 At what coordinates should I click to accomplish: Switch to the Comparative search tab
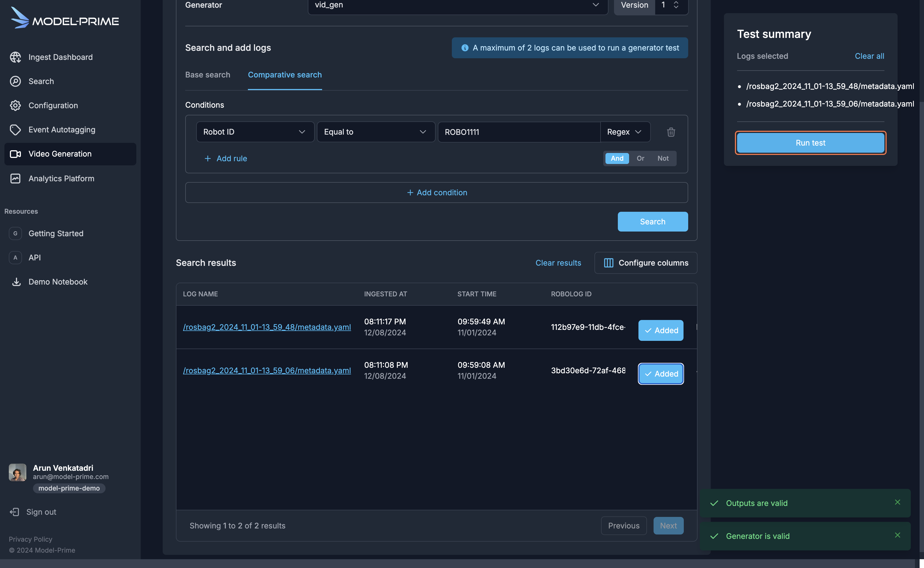tap(285, 75)
